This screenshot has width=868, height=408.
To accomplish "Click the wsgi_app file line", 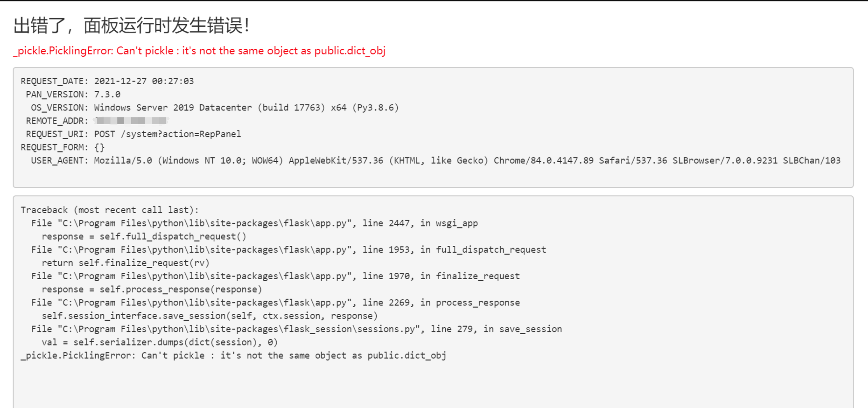I will 254,223.
